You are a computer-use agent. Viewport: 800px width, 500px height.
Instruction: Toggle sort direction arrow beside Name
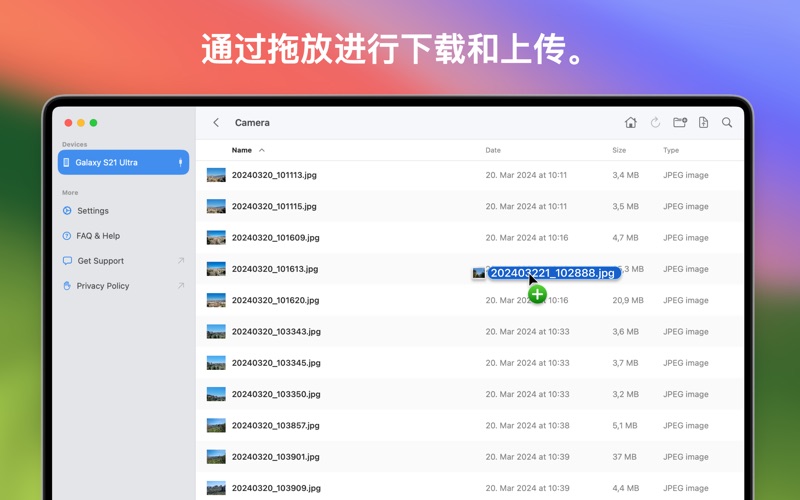click(x=262, y=150)
